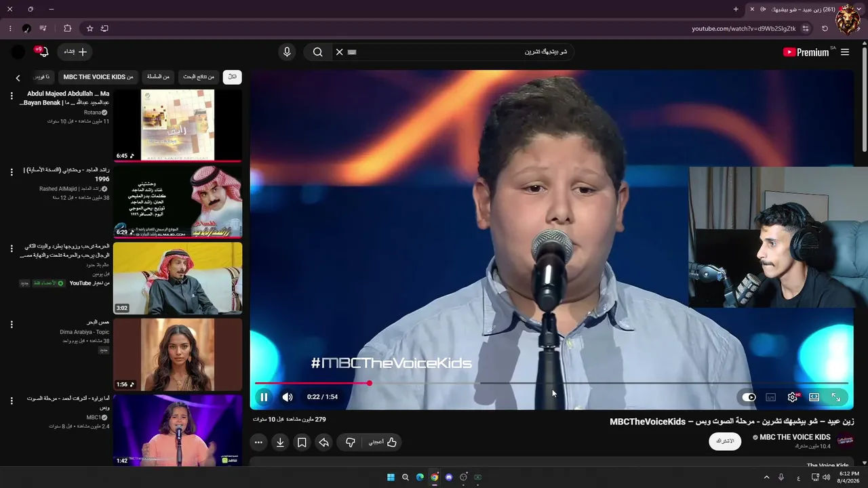
Task: Select the 'من السلسلة' filter chip
Action: tap(158, 77)
